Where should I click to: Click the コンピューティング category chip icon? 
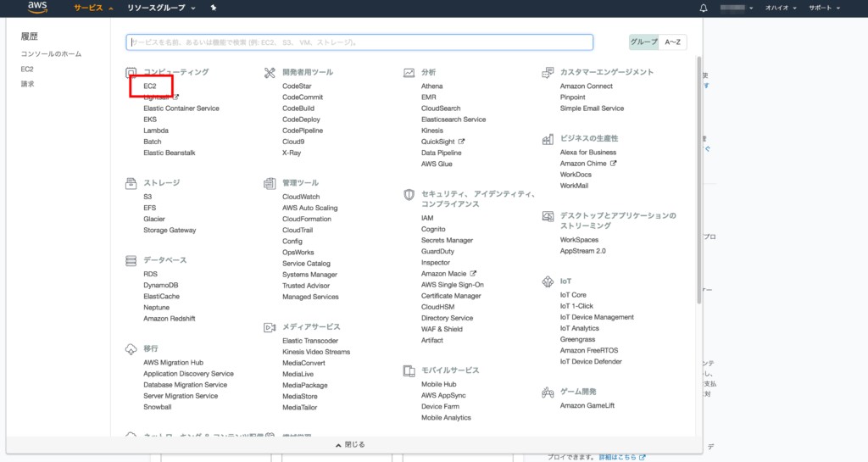tap(131, 73)
